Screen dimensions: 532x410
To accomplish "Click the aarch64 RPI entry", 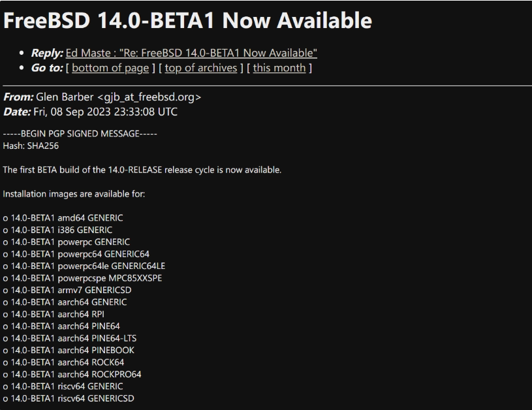I will pyautogui.click(x=54, y=314).
